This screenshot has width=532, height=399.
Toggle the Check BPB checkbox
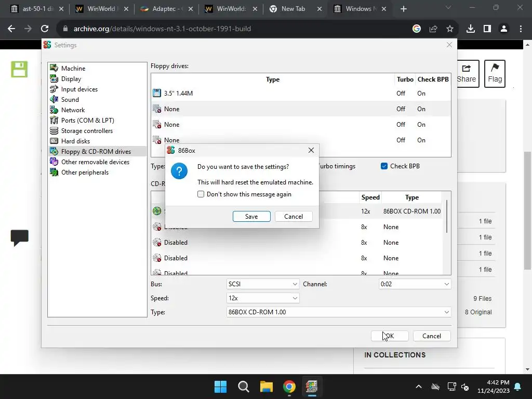[384, 166]
